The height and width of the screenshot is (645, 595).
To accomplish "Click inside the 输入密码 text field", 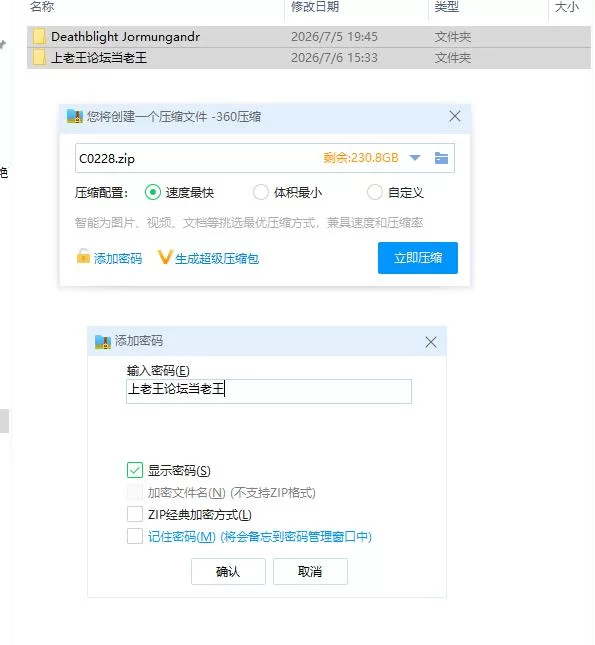I will point(269,391).
